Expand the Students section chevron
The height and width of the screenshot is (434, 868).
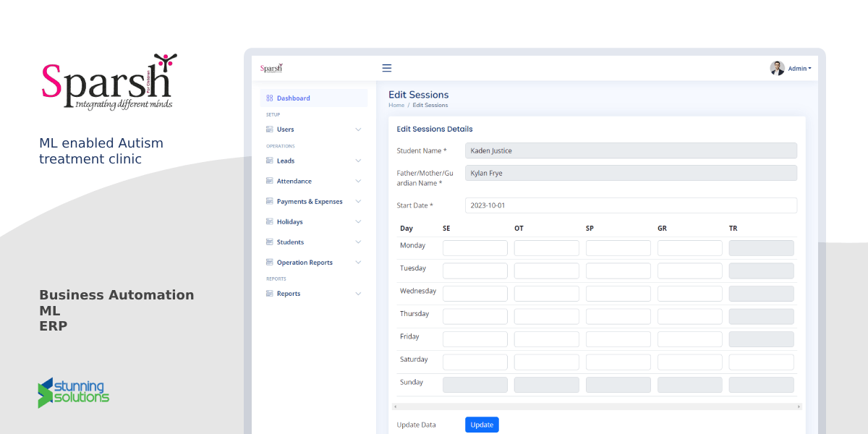(x=358, y=242)
